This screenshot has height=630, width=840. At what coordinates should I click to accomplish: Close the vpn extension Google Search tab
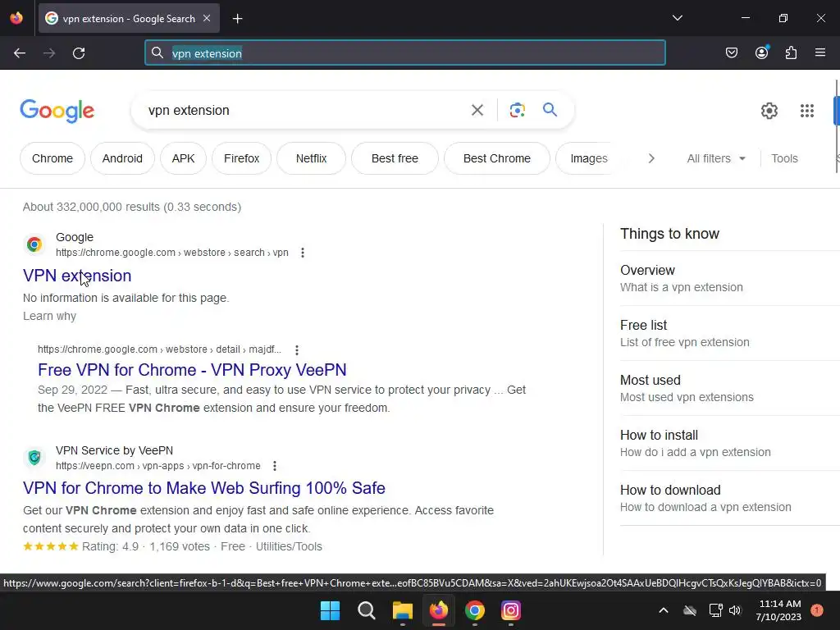tap(207, 18)
